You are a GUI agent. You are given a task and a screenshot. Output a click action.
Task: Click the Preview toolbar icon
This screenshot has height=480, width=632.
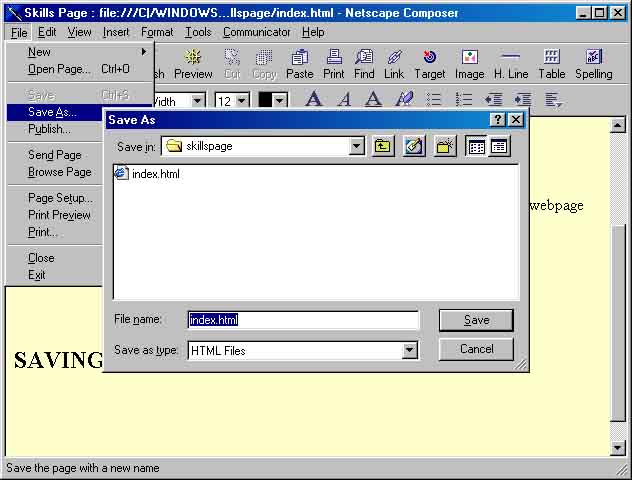[193, 64]
